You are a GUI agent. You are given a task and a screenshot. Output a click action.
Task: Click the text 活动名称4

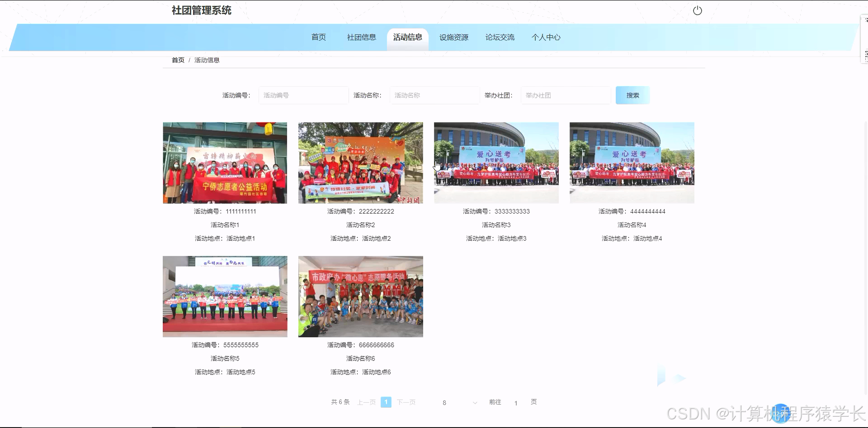point(632,225)
